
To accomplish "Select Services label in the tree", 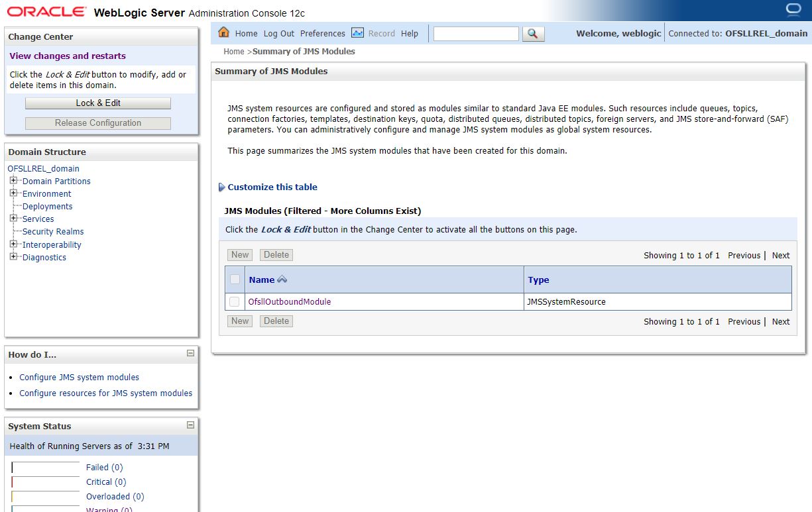I will 38,219.
